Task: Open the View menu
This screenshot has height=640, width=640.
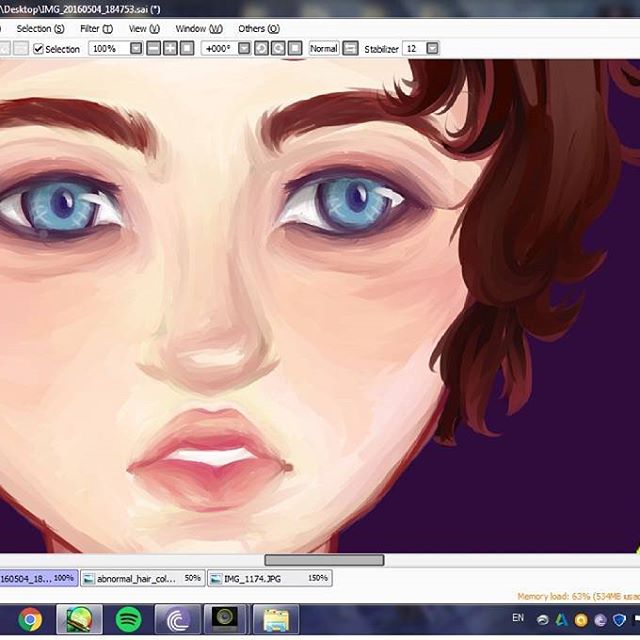Action: pyautogui.click(x=144, y=29)
